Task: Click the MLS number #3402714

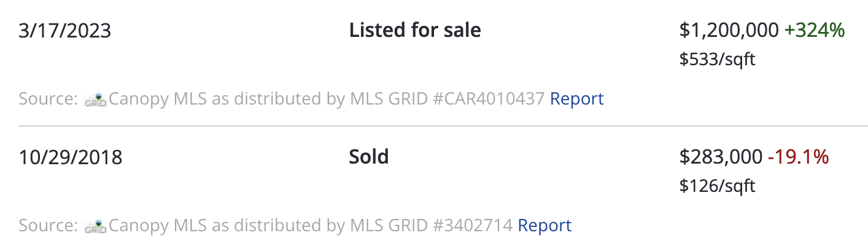Action: [473, 225]
